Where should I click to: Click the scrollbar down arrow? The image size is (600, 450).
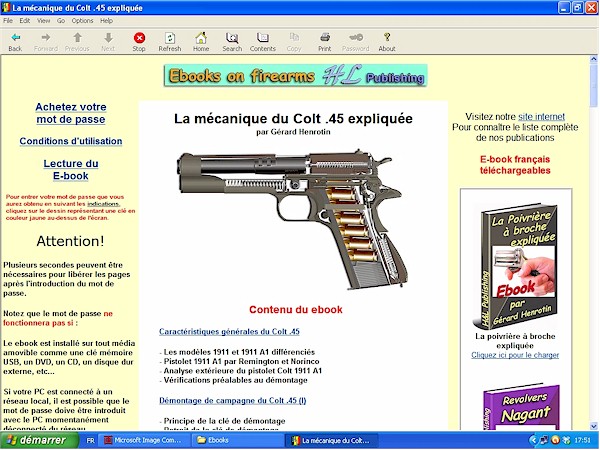point(594,426)
